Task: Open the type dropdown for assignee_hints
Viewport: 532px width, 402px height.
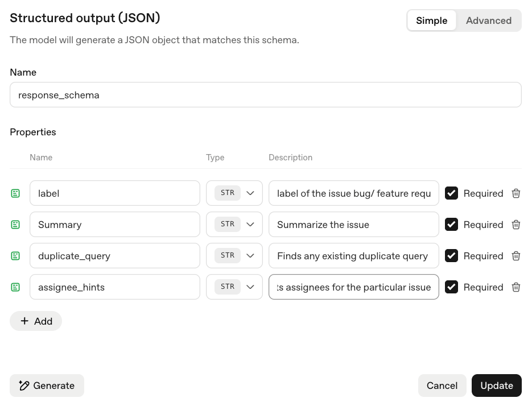Action: click(x=234, y=287)
